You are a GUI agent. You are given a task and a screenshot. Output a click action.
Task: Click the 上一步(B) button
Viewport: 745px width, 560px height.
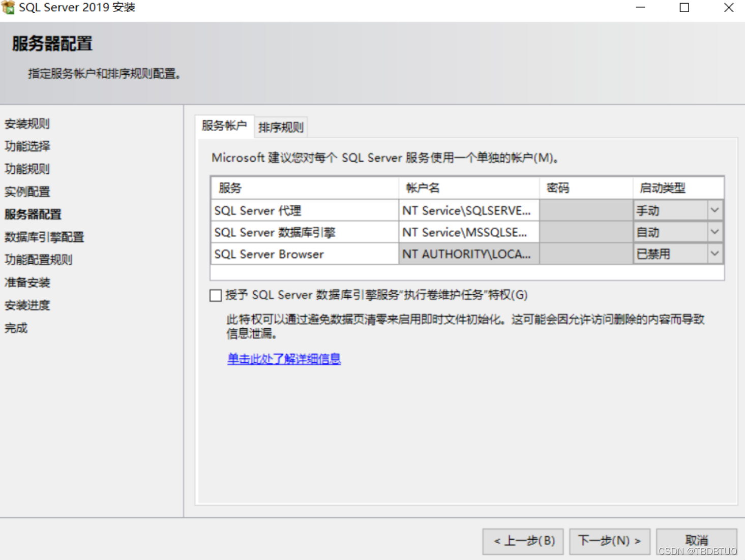[522, 541]
